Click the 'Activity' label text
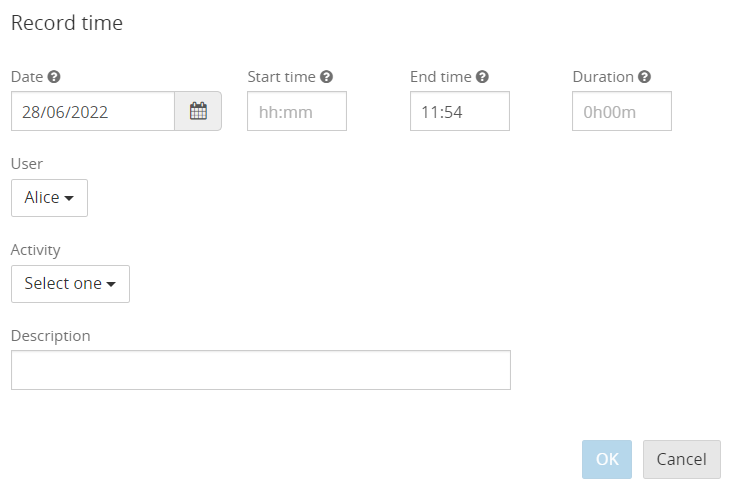Screen dimensions: 729x487 (x=36, y=250)
